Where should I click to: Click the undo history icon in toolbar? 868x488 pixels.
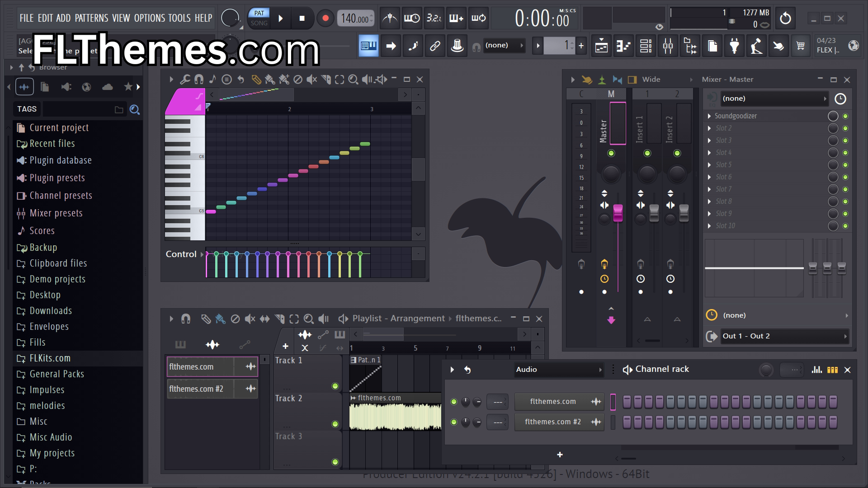click(785, 19)
